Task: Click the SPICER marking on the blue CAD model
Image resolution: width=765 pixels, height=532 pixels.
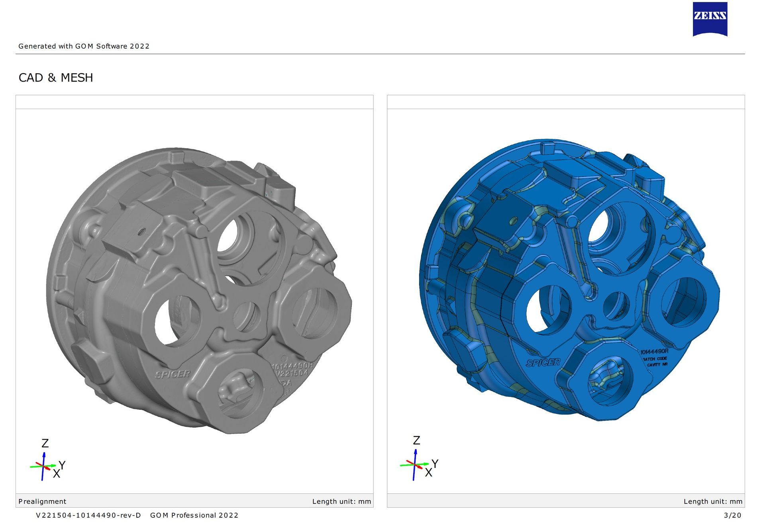Action: 543,362
